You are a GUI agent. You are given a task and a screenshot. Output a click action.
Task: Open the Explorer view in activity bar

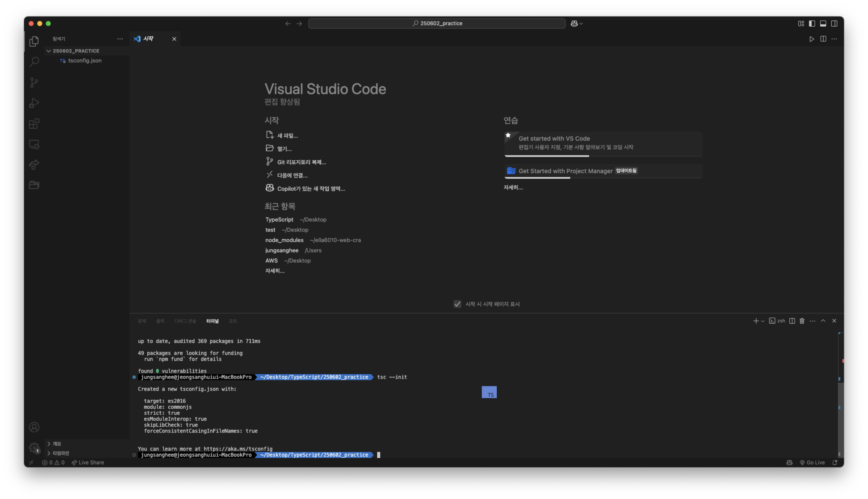[34, 41]
